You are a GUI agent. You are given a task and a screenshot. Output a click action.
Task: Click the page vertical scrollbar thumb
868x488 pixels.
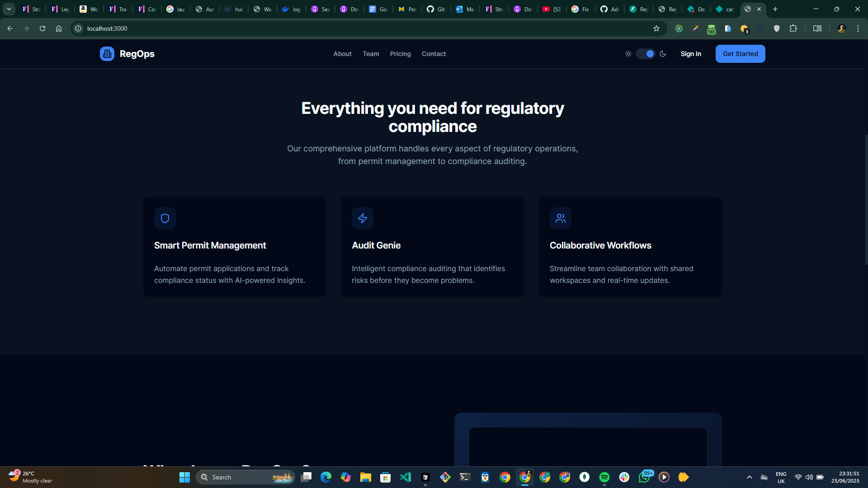point(866,199)
